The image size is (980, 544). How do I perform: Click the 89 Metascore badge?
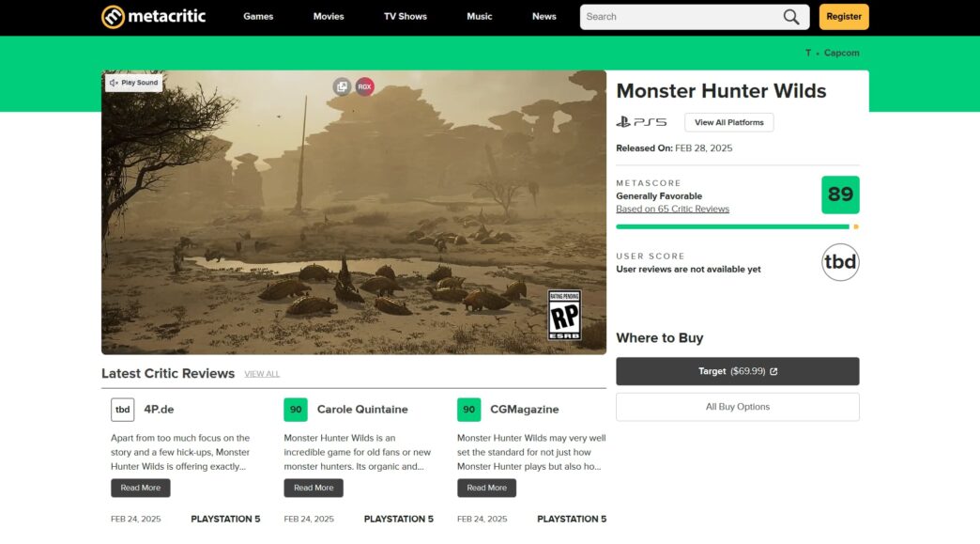coord(840,194)
